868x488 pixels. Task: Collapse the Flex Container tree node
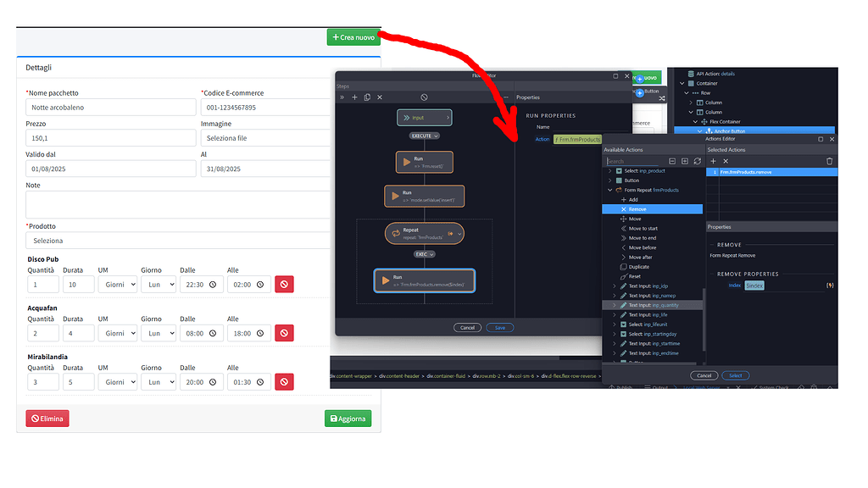[x=695, y=122]
